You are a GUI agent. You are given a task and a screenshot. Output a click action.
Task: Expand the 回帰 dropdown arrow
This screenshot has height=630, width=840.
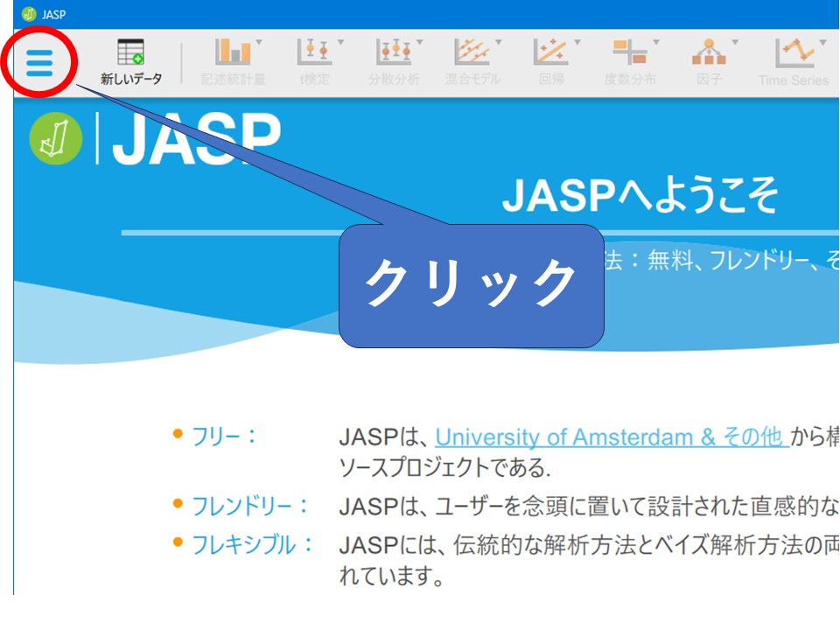[x=577, y=42]
